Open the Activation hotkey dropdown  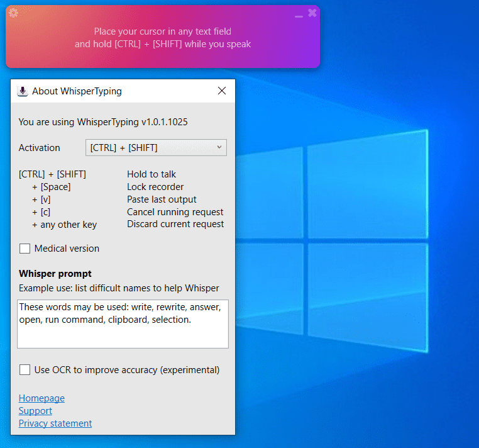(156, 148)
